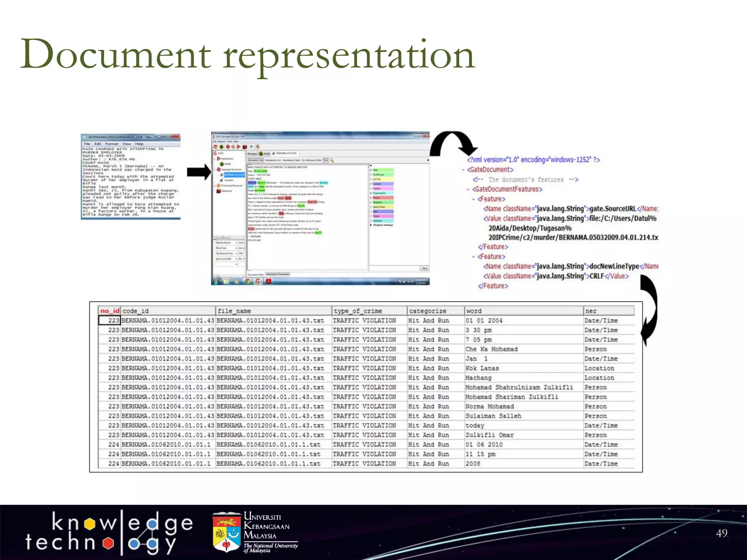Toggle the Location annotation checkbox

[x=371, y=184]
